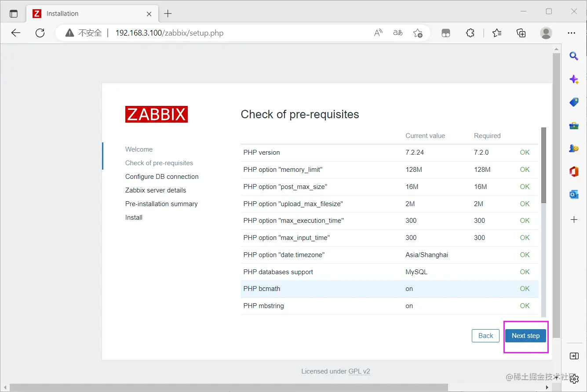Open the user profile avatar
The width and height of the screenshot is (587, 392).
click(x=546, y=33)
